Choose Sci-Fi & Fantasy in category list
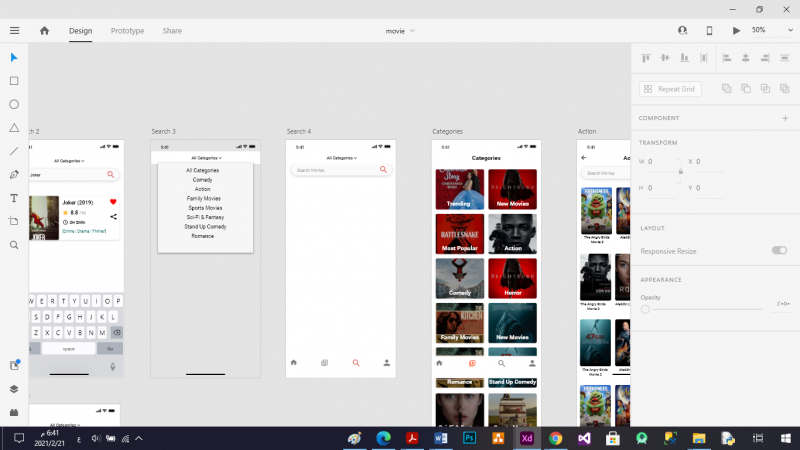Image resolution: width=800 pixels, height=450 pixels. pyautogui.click(x=205, y=217)
